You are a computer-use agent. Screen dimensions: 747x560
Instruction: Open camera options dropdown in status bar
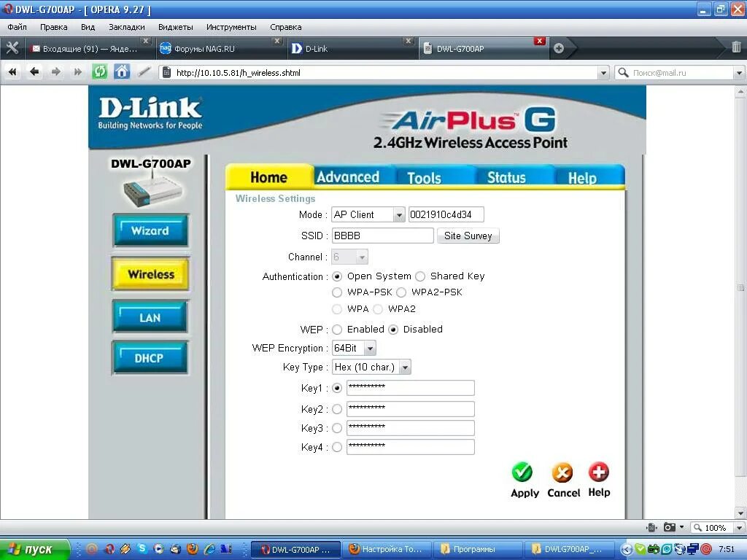click(x=682, y=527)
